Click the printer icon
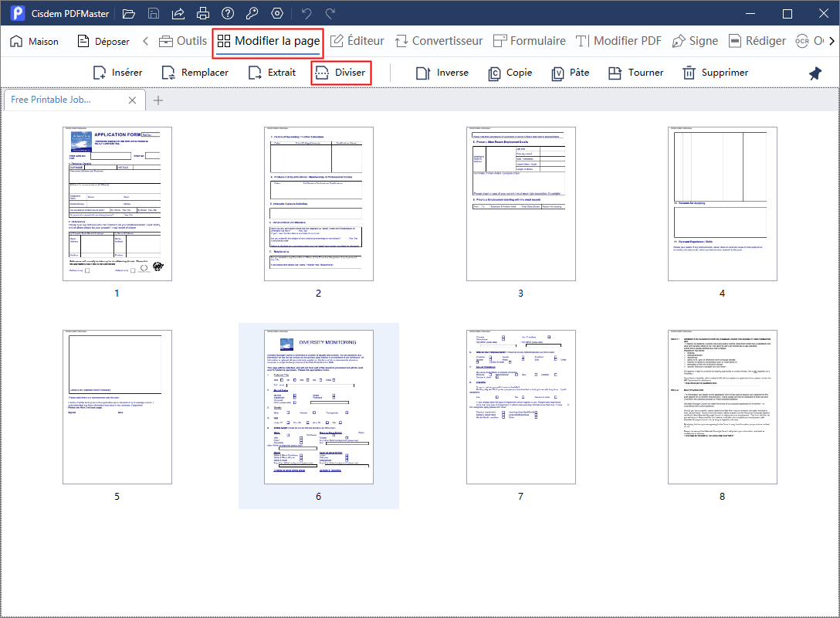The height and width of the screenshot is (618, 840). click(x=202, y=13)
